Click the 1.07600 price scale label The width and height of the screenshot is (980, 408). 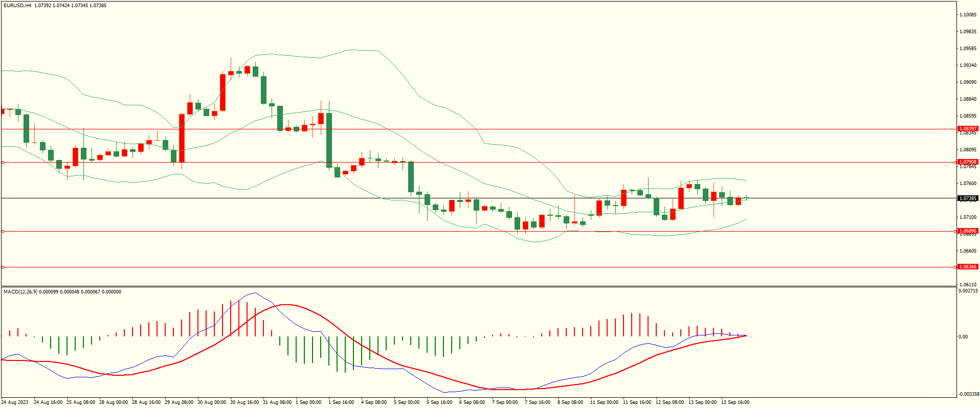(968, 184)
